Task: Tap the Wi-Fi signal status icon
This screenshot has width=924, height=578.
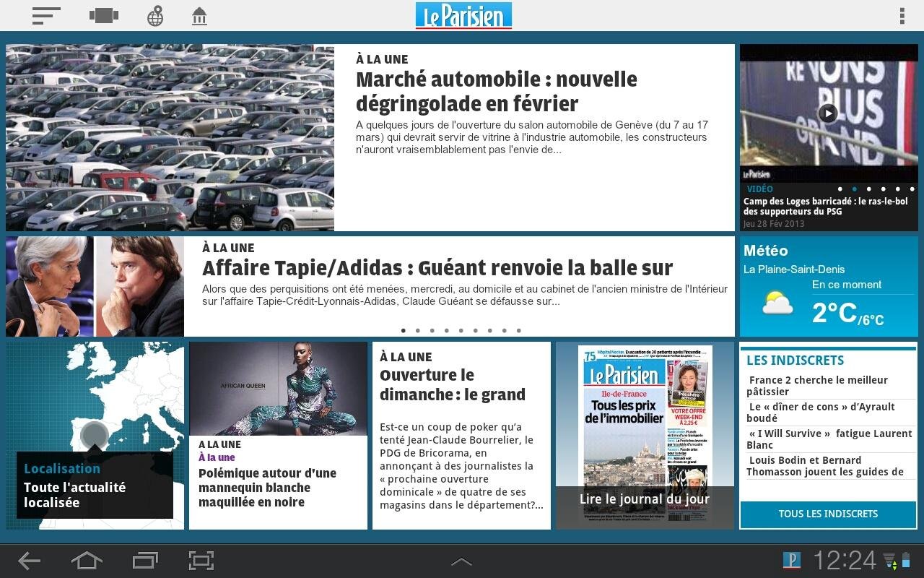Action: pyautogui.click(x=889, y=561)
